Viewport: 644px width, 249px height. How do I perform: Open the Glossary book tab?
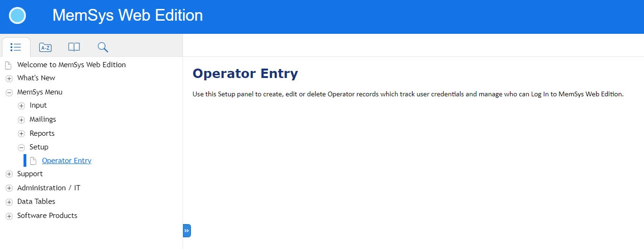click(x=74, y=47)
